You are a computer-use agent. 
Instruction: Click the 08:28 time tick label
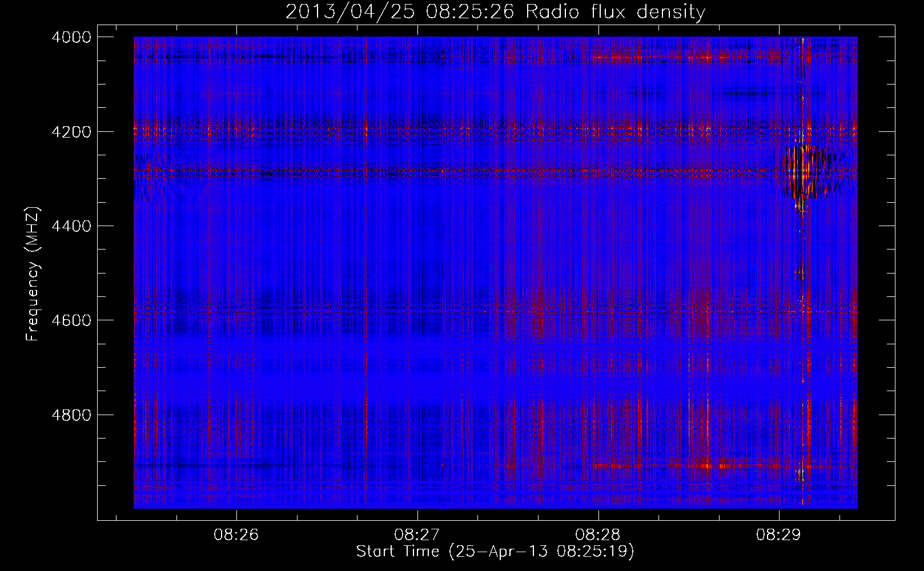(598, 535)
